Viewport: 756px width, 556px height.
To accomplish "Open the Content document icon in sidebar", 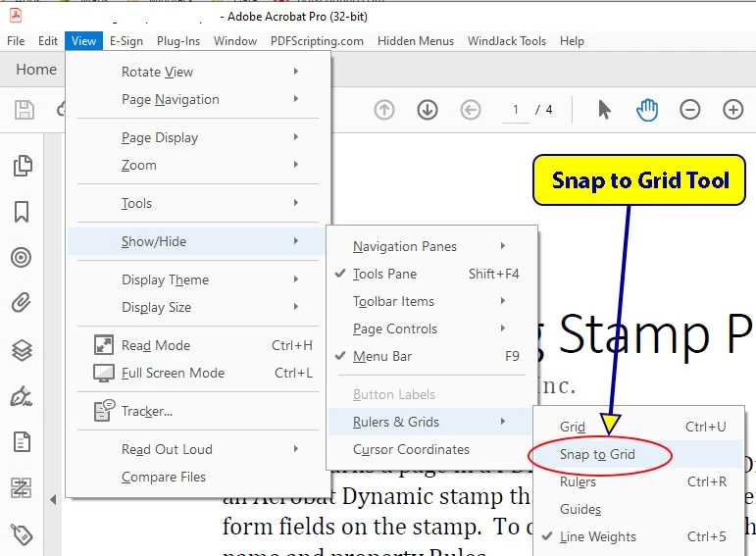I will tap(22, 441).
